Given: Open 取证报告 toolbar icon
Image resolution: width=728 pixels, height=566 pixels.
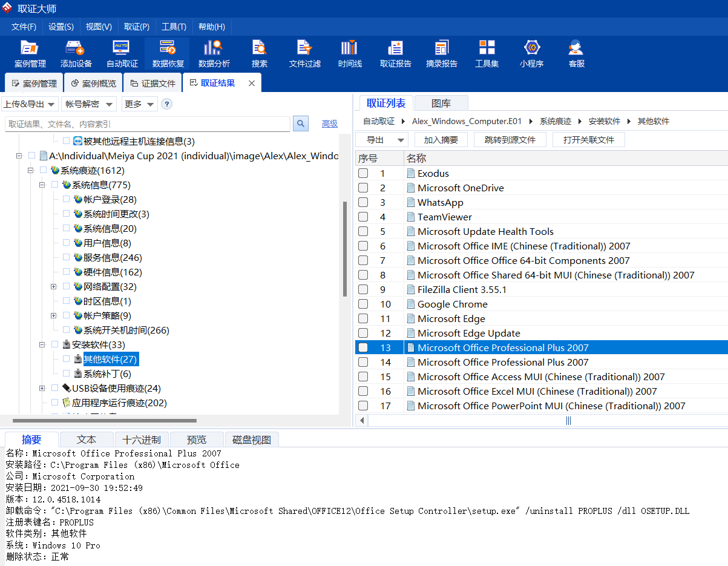Looking at the screenshot, I should pos(395,54).
